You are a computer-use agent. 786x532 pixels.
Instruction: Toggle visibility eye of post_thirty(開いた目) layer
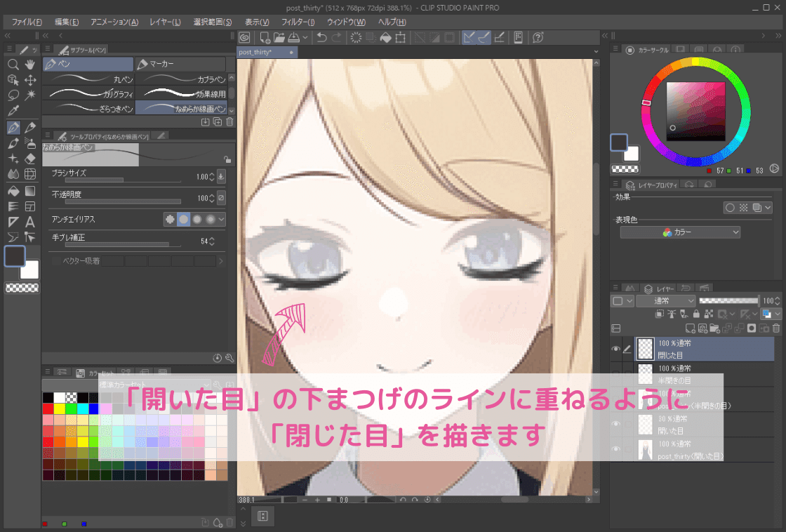(x=615, y=449)
